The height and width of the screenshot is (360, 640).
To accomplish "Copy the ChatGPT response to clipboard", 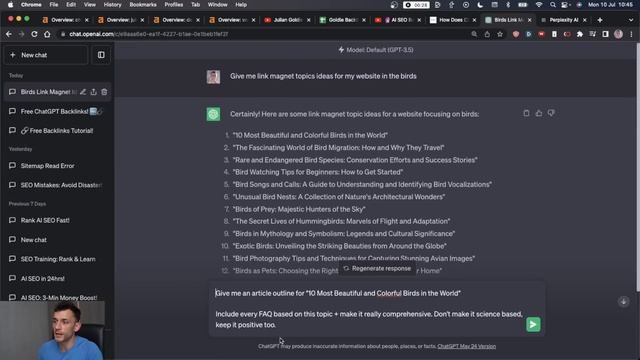I will (x=526, y=113).
